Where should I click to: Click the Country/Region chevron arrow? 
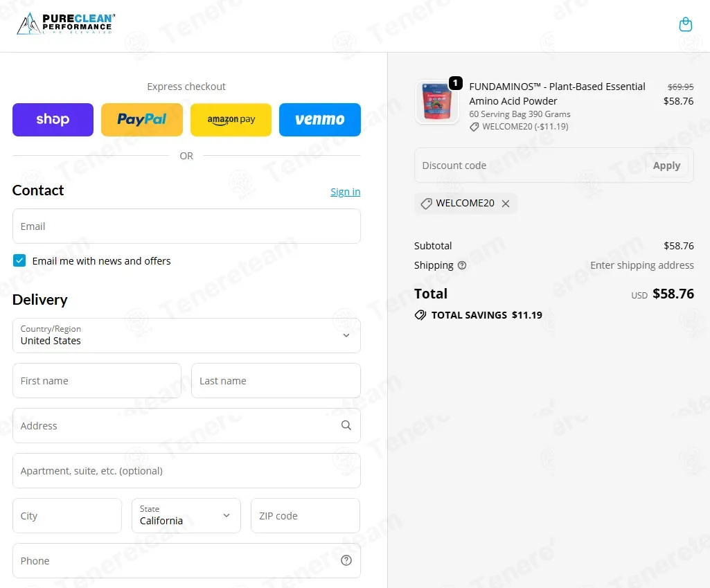346,335
